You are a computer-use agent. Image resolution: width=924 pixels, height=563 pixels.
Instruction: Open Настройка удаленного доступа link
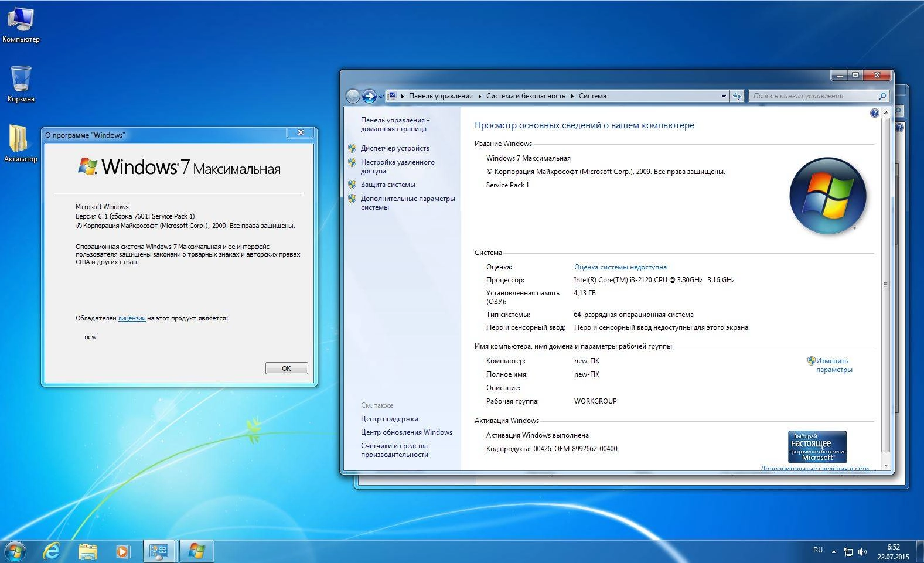pos(397,166)
